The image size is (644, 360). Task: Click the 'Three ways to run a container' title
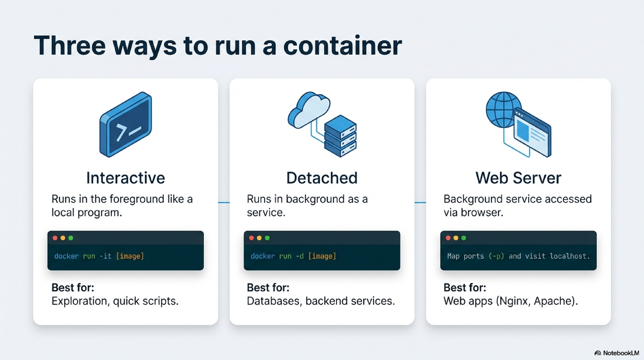(x=218, y=46)
